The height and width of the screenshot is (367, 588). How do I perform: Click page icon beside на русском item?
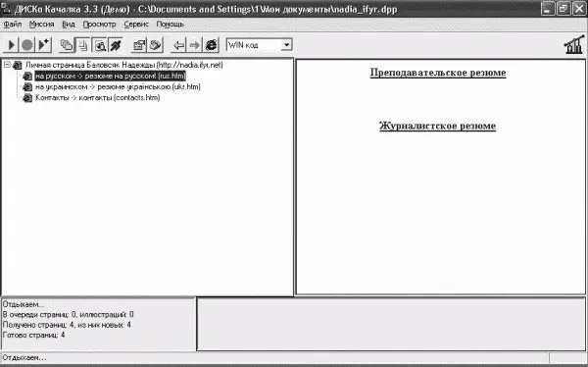click(x=27, y=77)
